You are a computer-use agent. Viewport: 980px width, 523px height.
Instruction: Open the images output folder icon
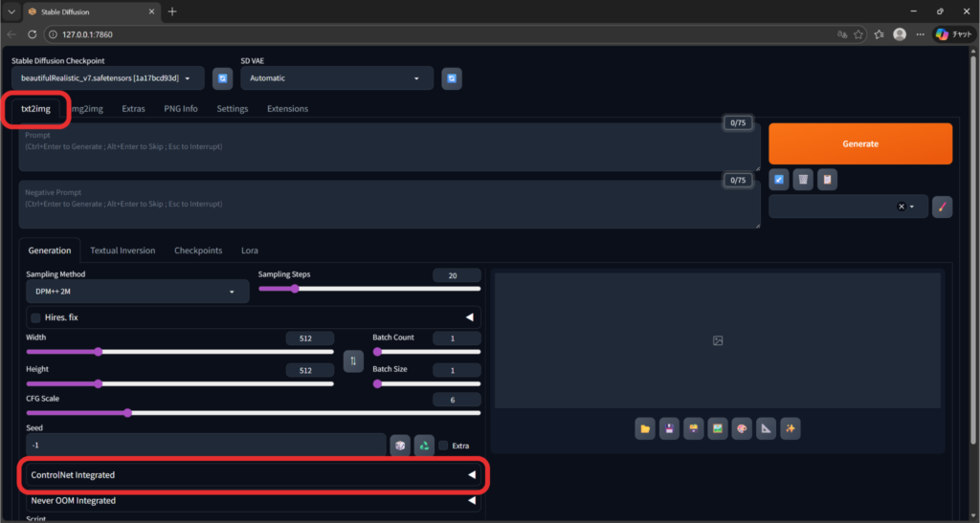click(x=645, y=429)
